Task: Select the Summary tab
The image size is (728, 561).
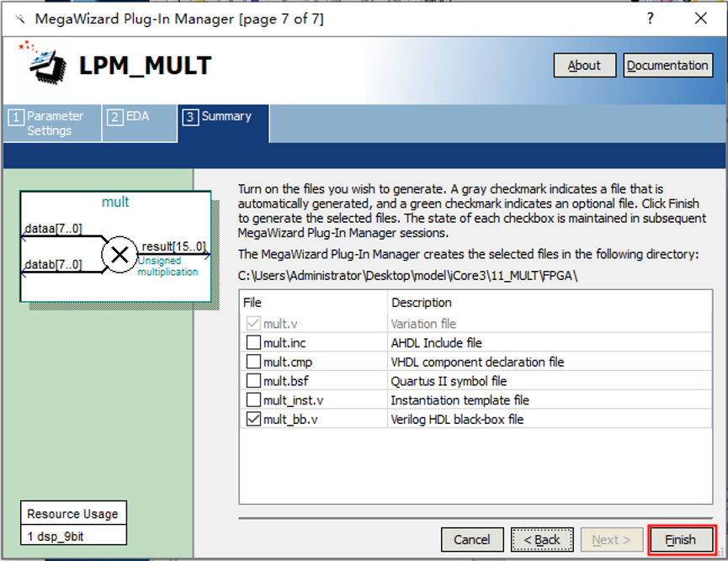Action: pos(224,117)
